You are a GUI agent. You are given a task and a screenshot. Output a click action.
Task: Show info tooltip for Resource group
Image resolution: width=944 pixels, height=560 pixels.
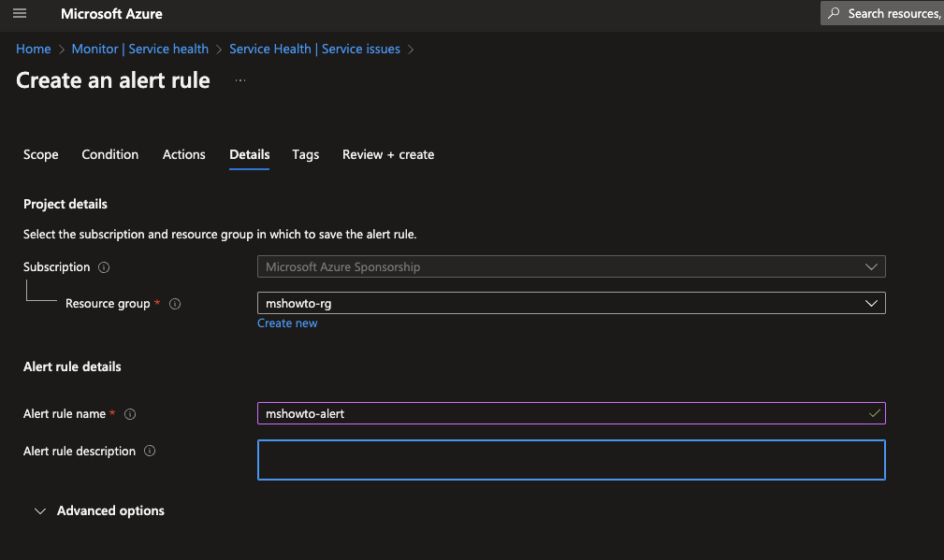click(x=175, y=304)
